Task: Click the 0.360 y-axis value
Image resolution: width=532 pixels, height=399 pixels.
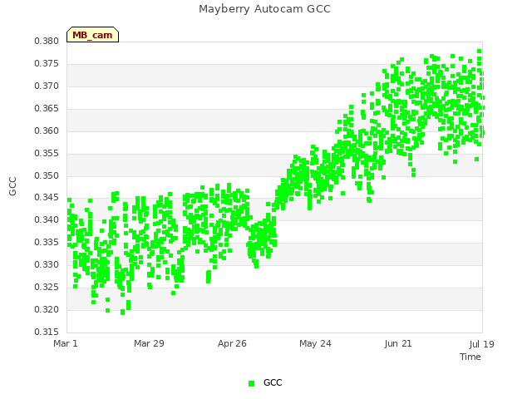Action: point(47,131)
